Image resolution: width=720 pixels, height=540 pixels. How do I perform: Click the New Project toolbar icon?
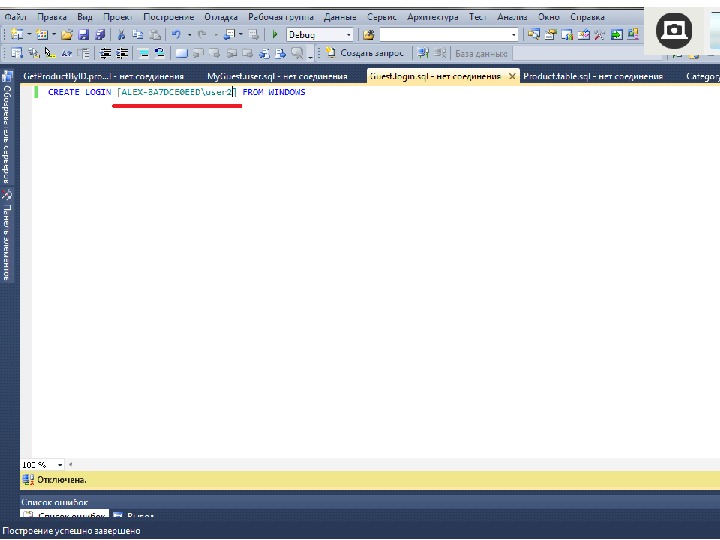tap(17, 34)
